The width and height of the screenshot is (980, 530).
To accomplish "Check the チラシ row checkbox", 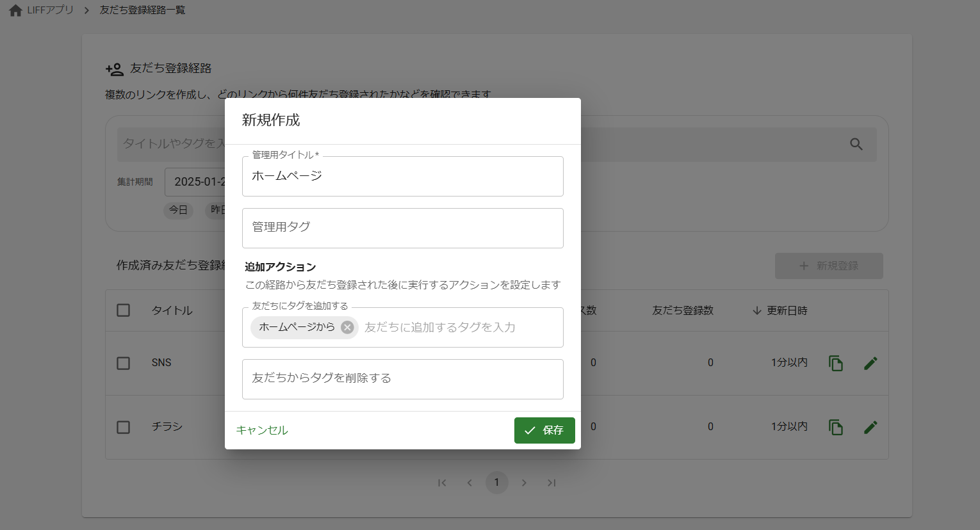I will [x=124, y=427].
